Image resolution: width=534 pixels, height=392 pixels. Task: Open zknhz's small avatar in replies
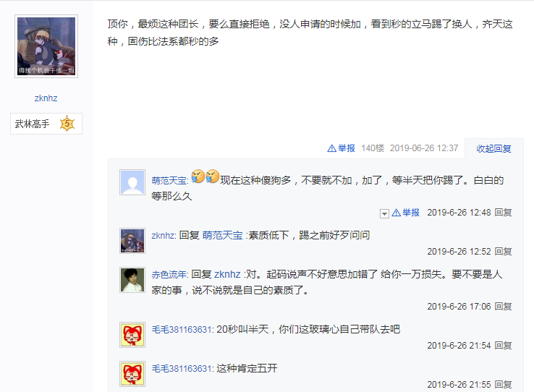(132, 241)
